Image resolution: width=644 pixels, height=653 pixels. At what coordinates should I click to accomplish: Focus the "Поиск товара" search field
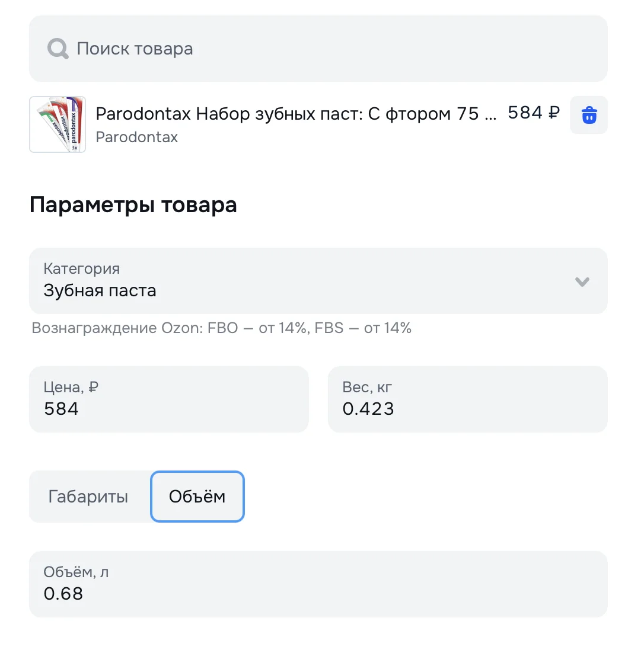(332, 49)
